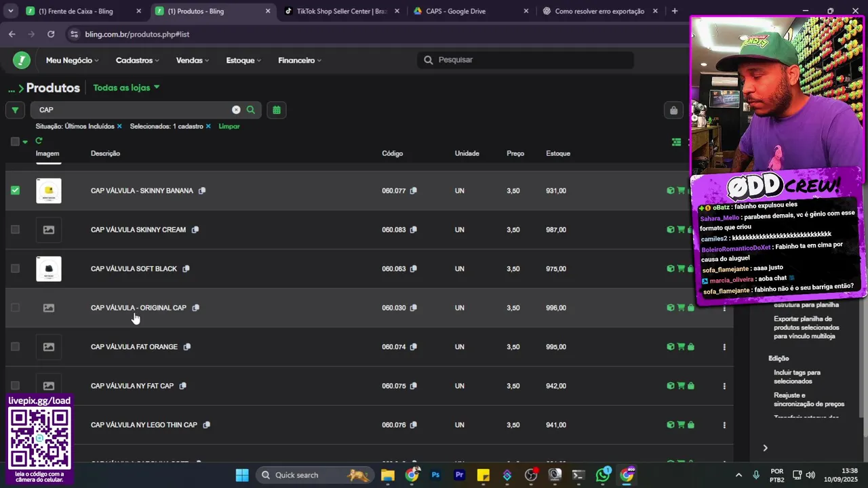Copy code 060.074
The image size is (868, 488).
(413, 347)
